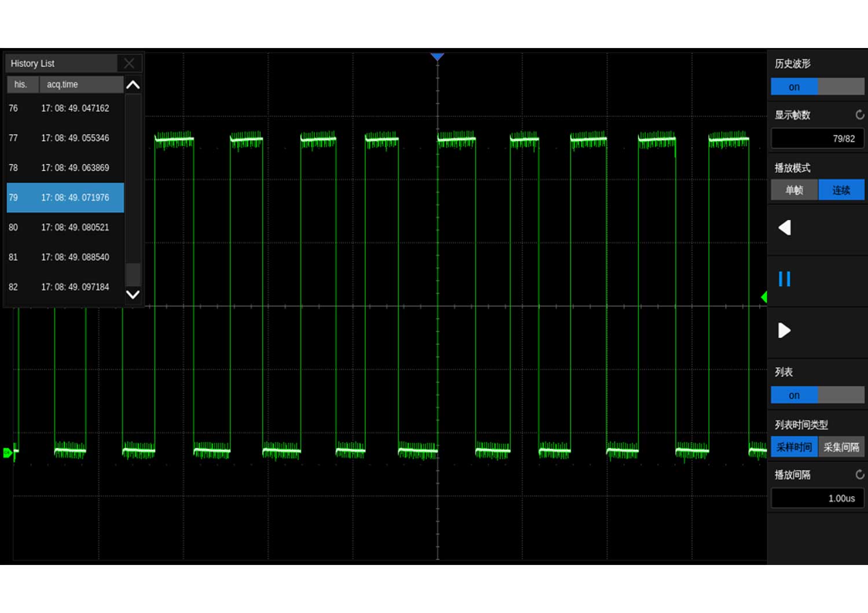Choose 连续 playback mode
The width and height of the screenshot is (868, 613).
coord(841,190)
